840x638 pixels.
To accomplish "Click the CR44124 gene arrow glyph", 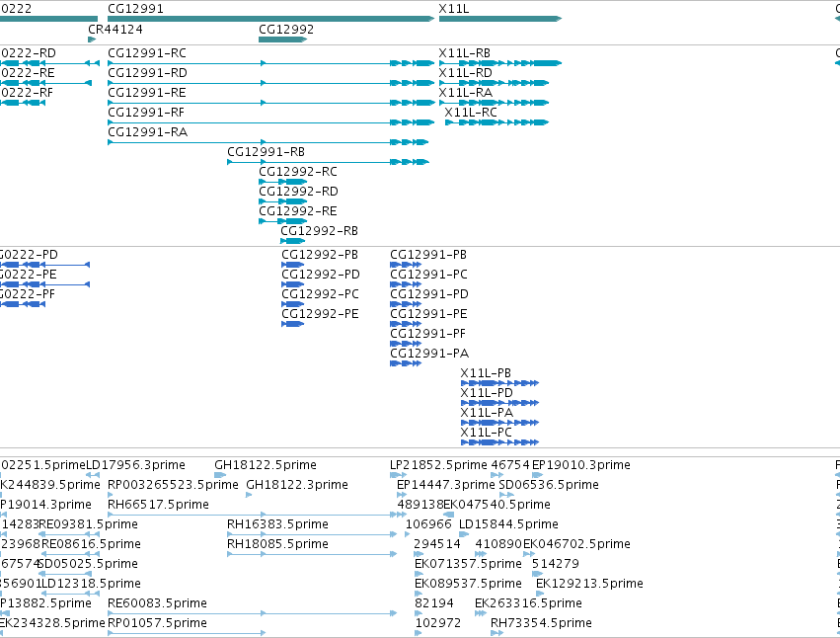I will (x=92, y=40).
